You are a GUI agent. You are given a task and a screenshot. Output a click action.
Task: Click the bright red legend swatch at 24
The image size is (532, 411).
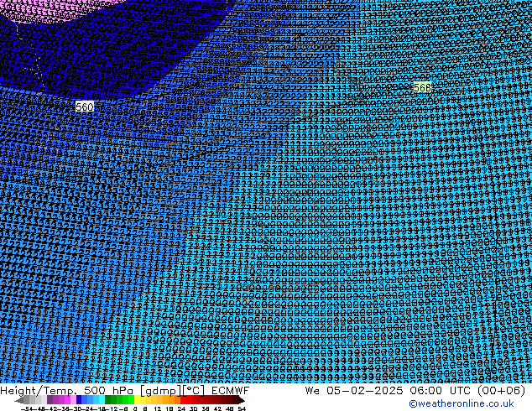tap(183, 399)
